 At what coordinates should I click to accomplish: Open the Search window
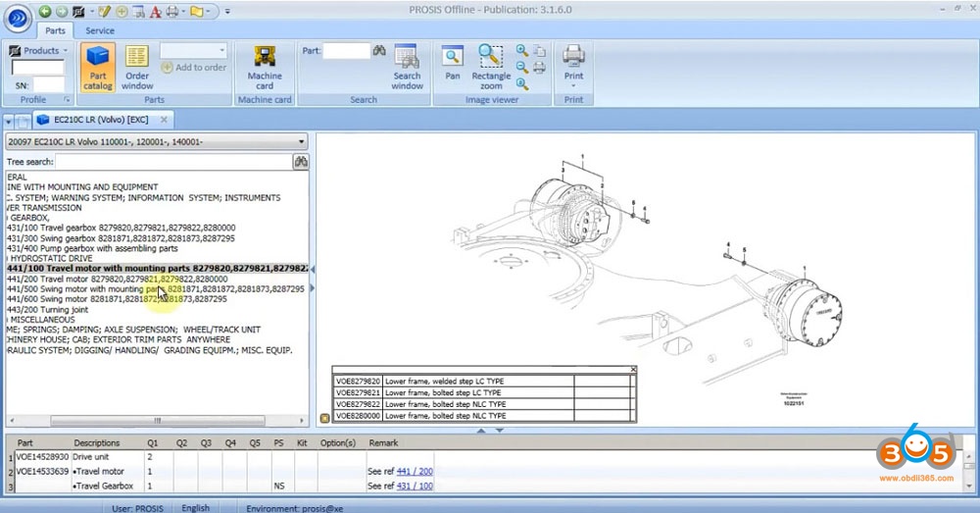click(x=407, y=67)
